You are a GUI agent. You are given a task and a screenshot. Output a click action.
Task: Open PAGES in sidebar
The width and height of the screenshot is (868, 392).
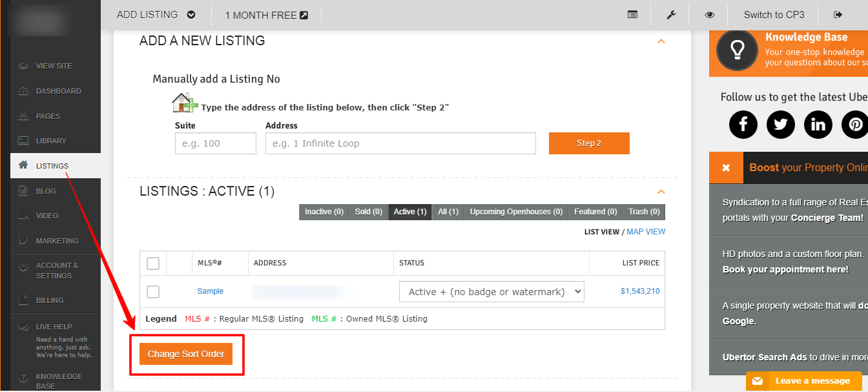pyautogui.click(x=48, y=116)
